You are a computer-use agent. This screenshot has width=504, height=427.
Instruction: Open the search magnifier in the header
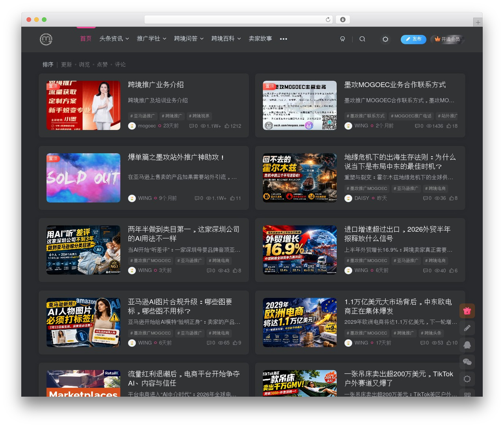[362, 39]
